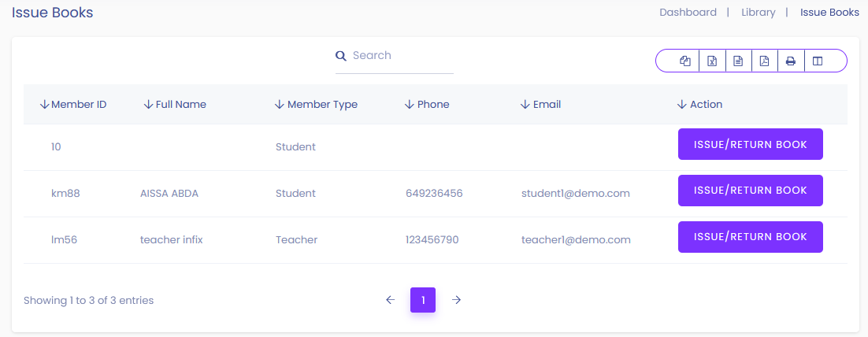Issue/Return Book for member 10
The height and width of the screenshot is (337, 868).
tap(750, 144)
